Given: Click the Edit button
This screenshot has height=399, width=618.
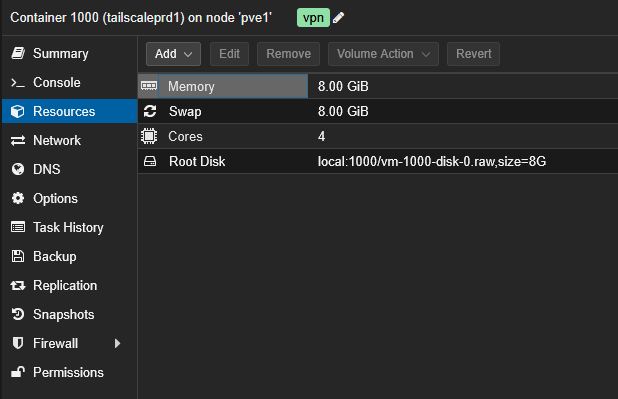Looking at the screenshot, I should click(x=229, y=54).
